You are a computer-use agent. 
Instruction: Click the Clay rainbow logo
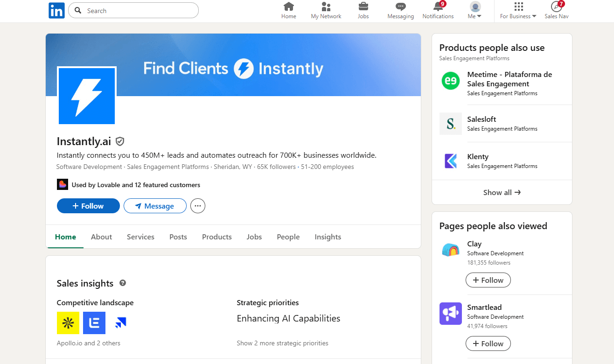[451, 250]
